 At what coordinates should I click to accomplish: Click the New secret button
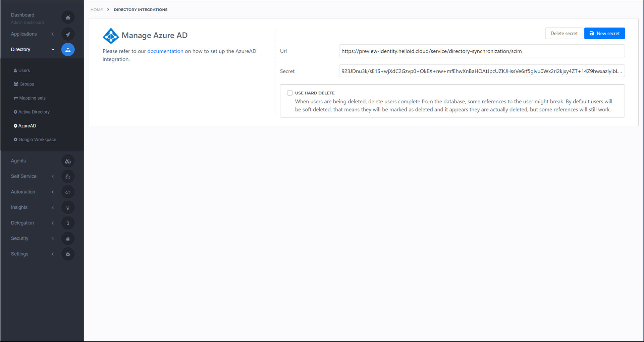[x=604, y=34]
